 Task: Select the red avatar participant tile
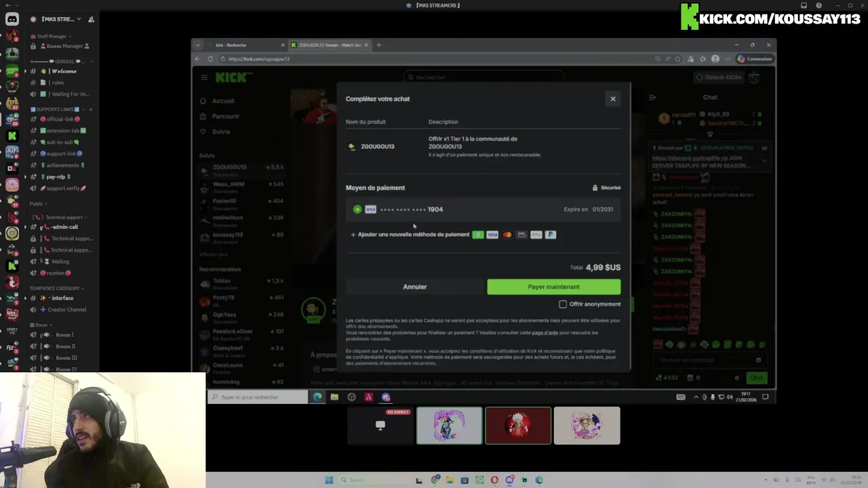pos(518,426)
